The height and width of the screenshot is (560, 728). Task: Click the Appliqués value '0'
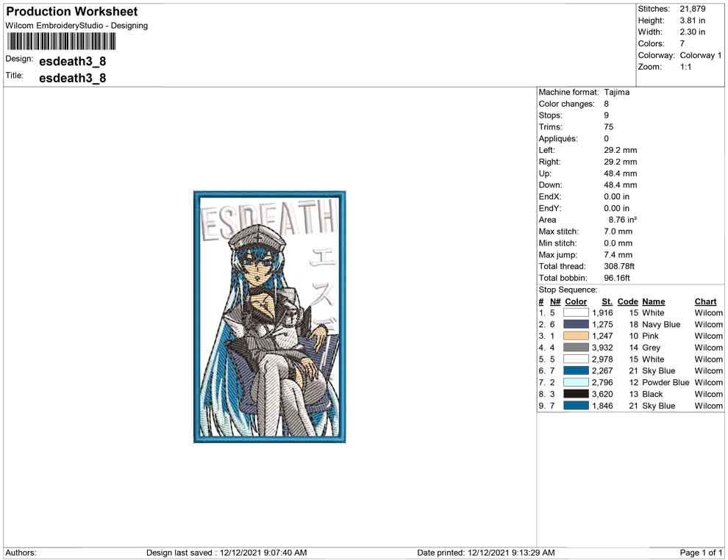pos(607,139)
